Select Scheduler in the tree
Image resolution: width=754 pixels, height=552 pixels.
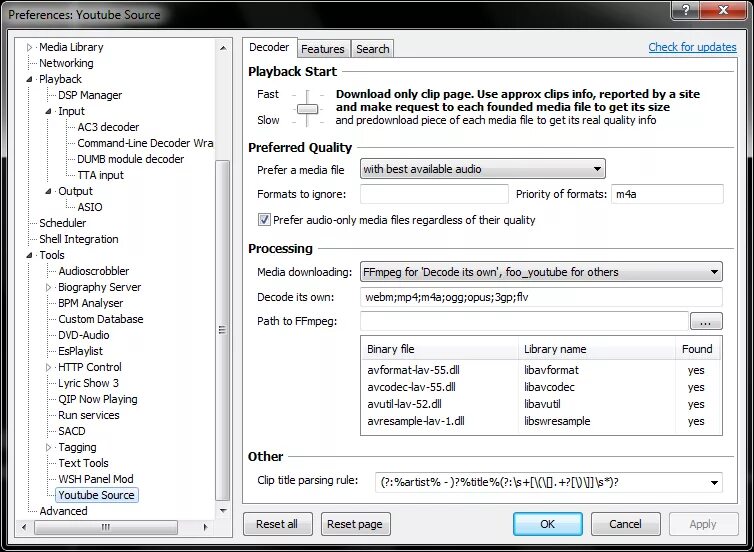(63, 223)
